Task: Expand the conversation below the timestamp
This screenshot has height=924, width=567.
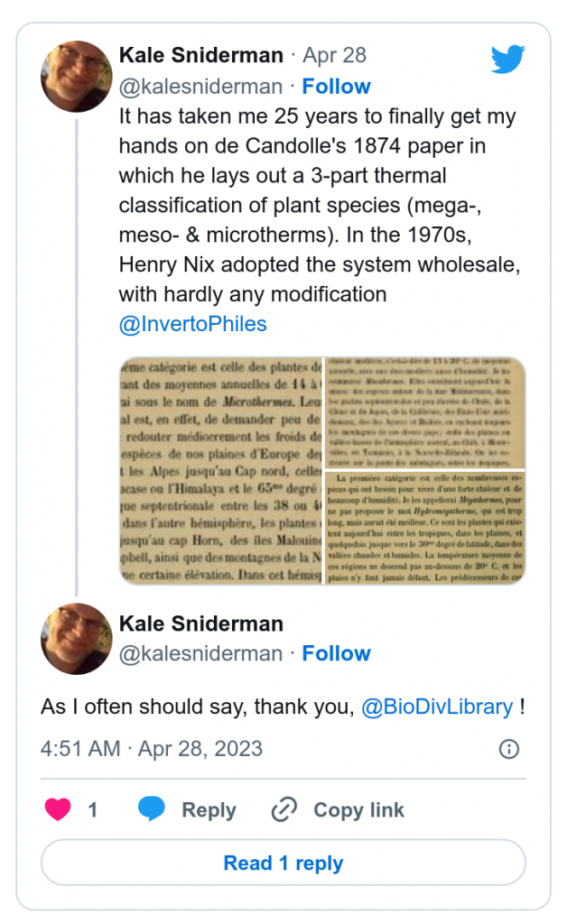Action: point(283,863)
